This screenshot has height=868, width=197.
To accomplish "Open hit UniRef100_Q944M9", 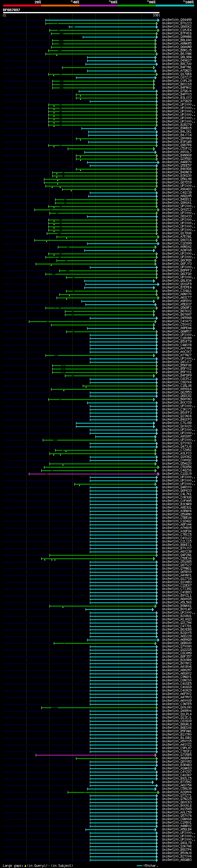I will coord(177,20).
